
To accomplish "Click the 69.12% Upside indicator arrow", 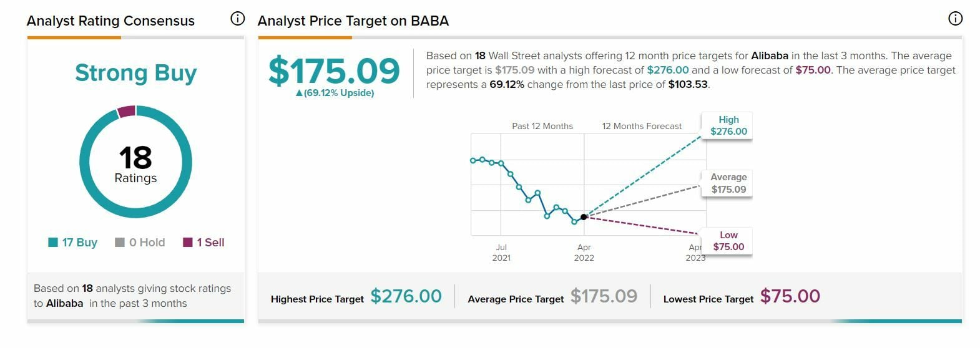I will [299, 94].
